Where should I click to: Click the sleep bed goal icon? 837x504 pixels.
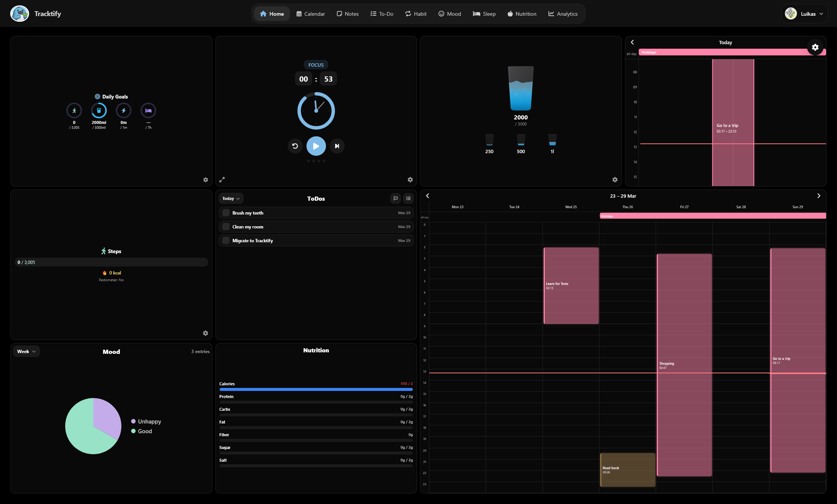tap(148, 110)
